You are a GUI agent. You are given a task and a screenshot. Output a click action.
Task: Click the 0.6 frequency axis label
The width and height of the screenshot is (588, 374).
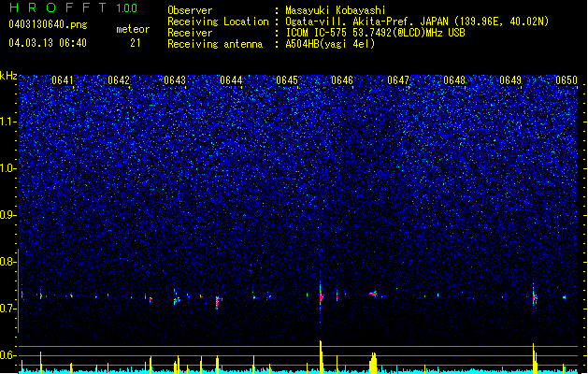click(8, 355)
